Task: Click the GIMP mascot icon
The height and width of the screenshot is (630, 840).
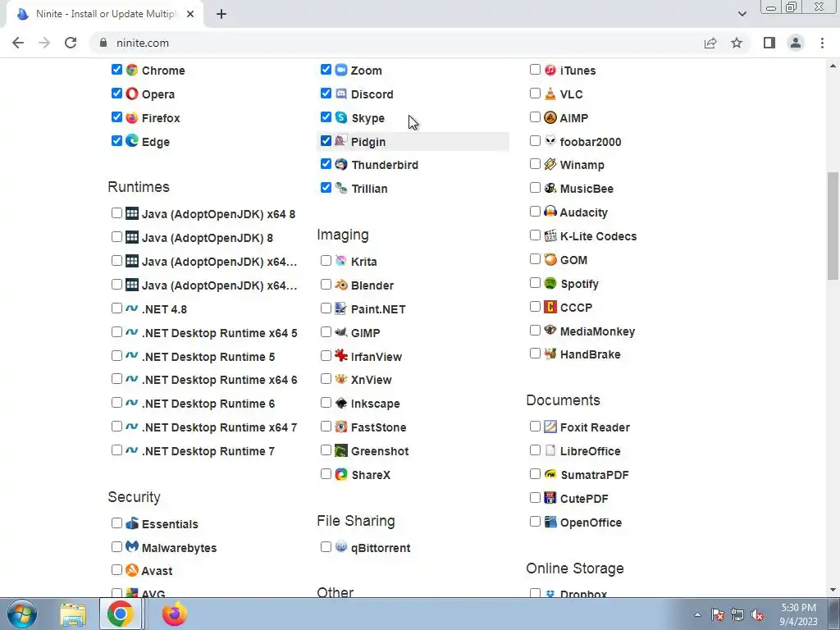Action: tap(341, 332)
